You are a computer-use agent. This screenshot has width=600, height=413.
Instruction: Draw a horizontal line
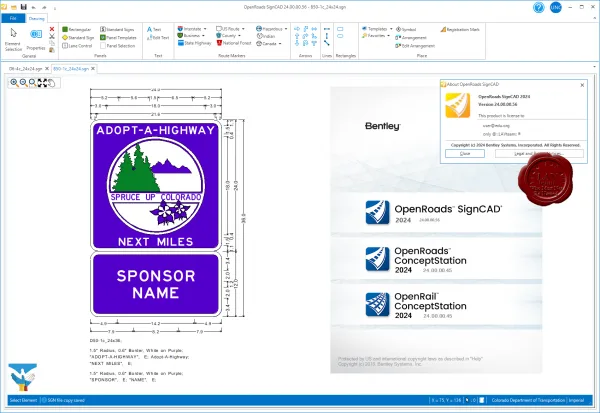(x=327, y=29)
